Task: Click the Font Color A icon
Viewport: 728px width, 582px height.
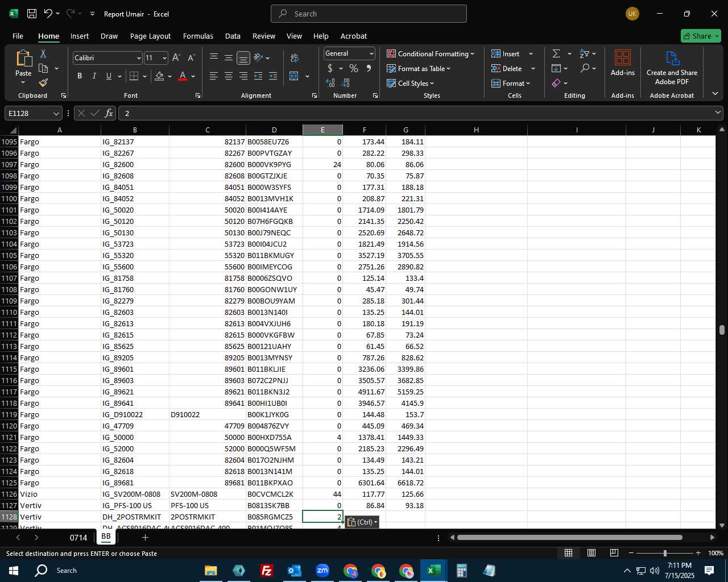Action: coord(183,76)
